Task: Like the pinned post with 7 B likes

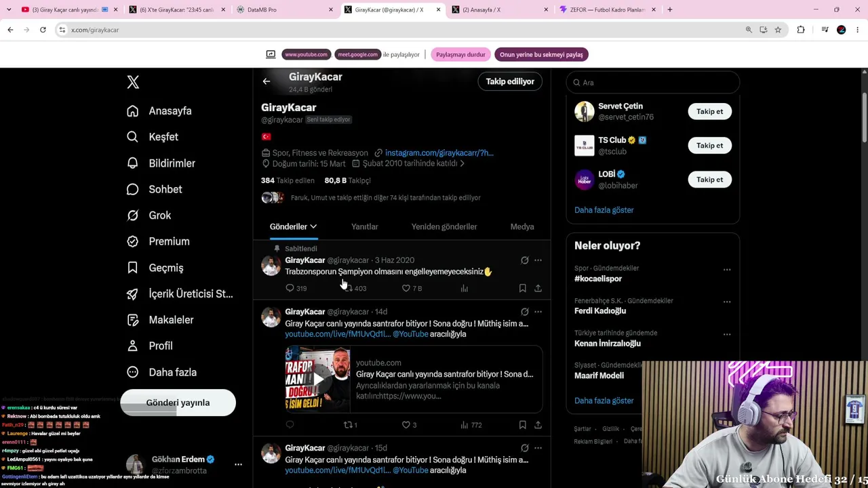Action: coord(412,288)
